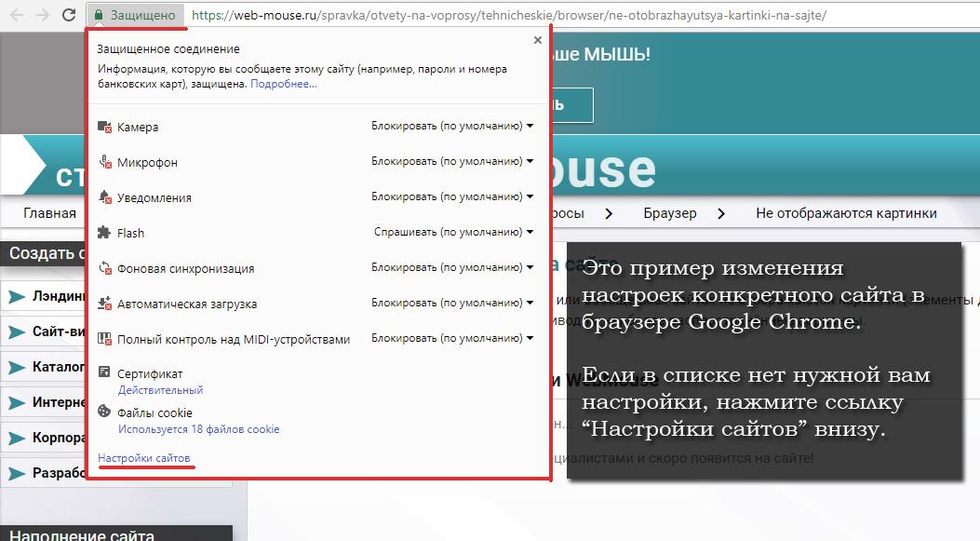Click the Защищено security label
The image size is (980, 541).
pyautogui.click(x=143, y=15)
